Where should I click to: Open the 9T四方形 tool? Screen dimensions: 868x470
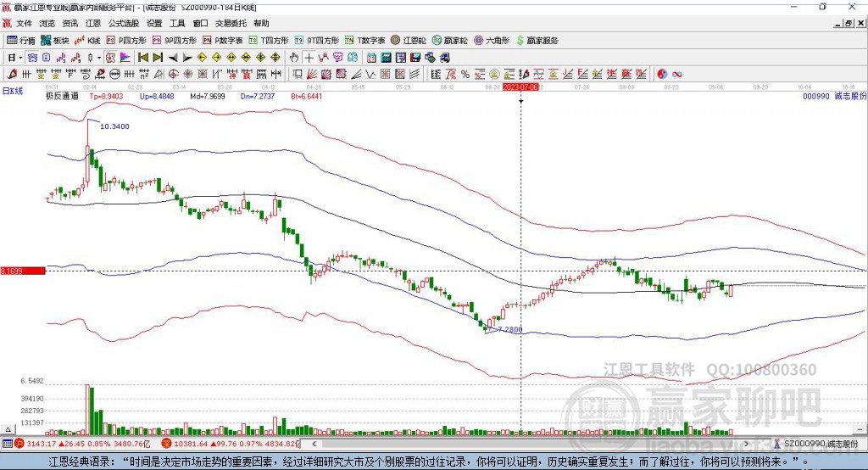click(317, 41)
